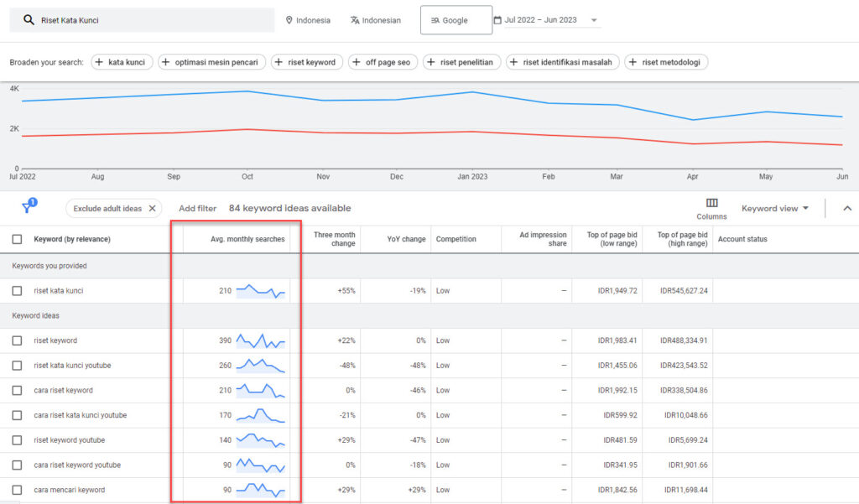Tick the checkbox for riset keyword
Viewport: 859px width, 504px height.
click(x=17, y=340)
